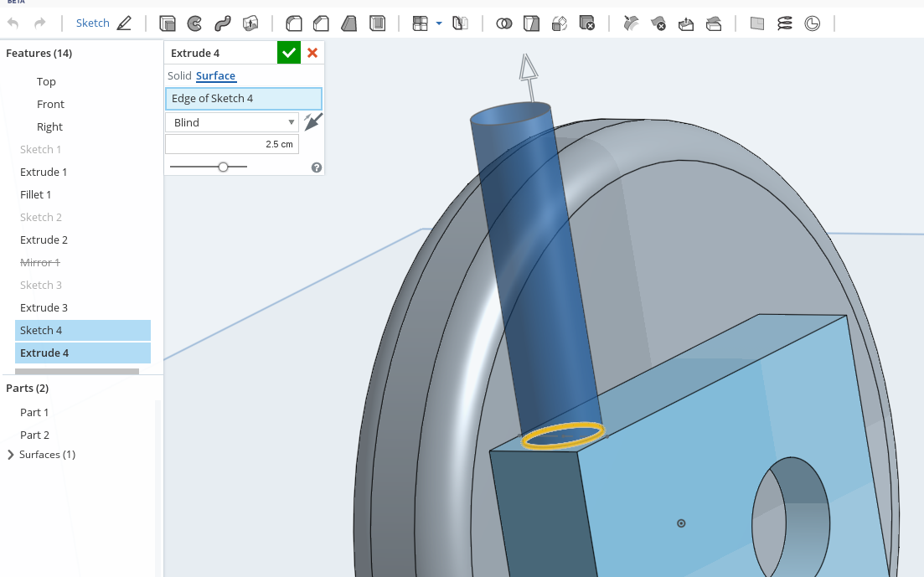Expand the Surfaces (1) list
This screenshot has height=577, width=924.
(11, 455)
